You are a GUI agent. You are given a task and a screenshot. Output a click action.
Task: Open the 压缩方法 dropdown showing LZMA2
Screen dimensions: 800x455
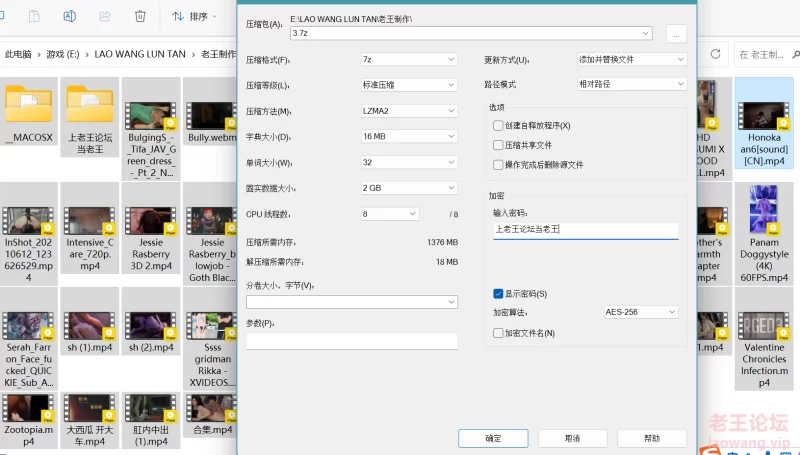409,111
